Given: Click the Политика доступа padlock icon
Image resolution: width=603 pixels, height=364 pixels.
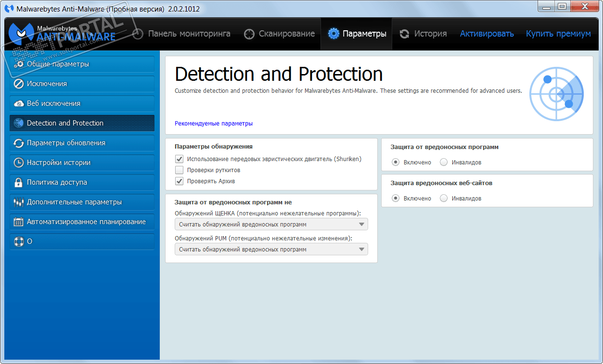Looking at the screenshot, I should pos(19,182).
